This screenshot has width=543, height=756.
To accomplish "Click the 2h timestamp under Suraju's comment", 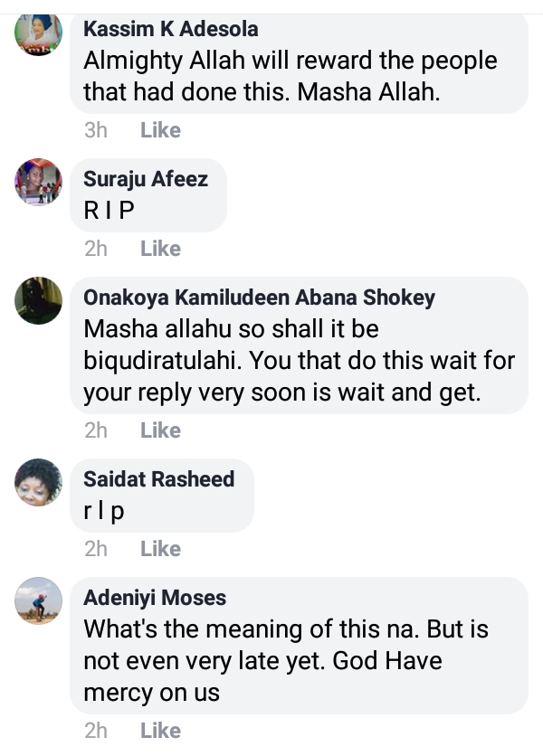I will [95, 249].
